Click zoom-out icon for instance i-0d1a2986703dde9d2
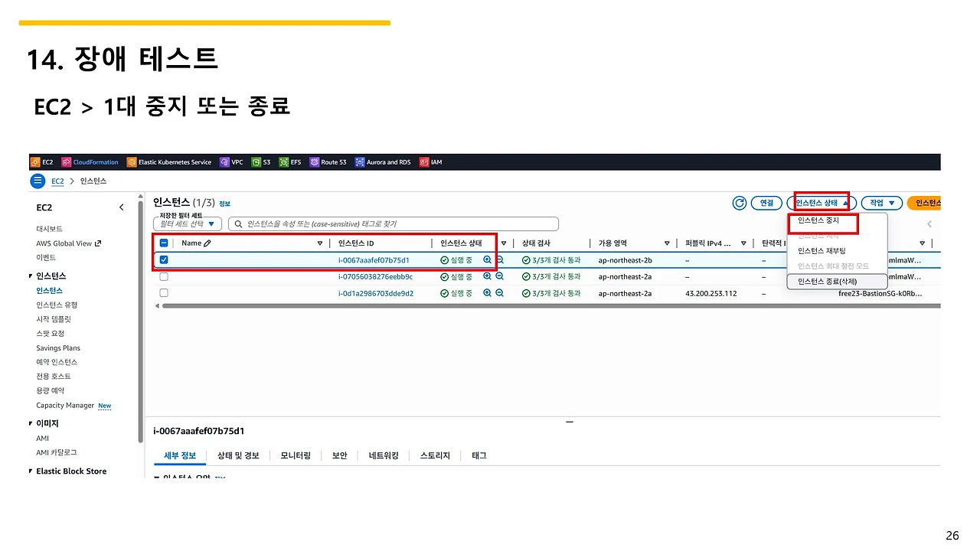The width and height of the screenshot is (980, 551). pos(500,293)
